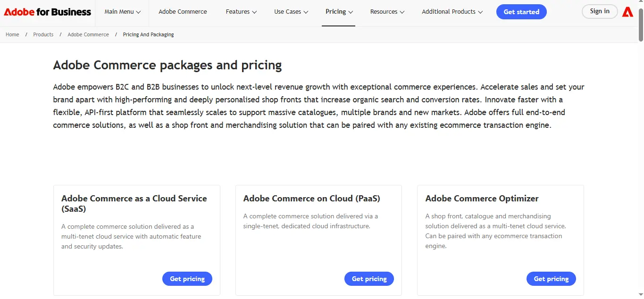The height and width of the screenshot is (299, 644).
Task: Get pricing for Commerce on Cloud (PaaS)
Action: (x=369, y=279)
